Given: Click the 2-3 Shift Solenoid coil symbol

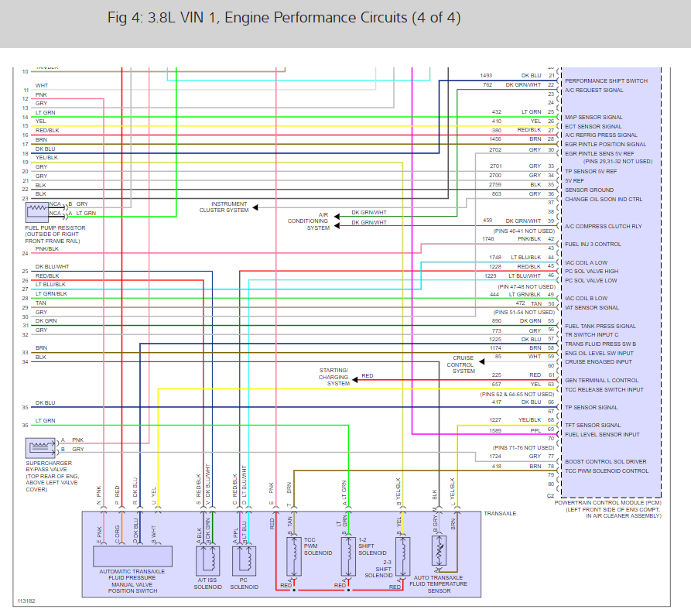Looking at the screenshot, I should click(403, 556).
